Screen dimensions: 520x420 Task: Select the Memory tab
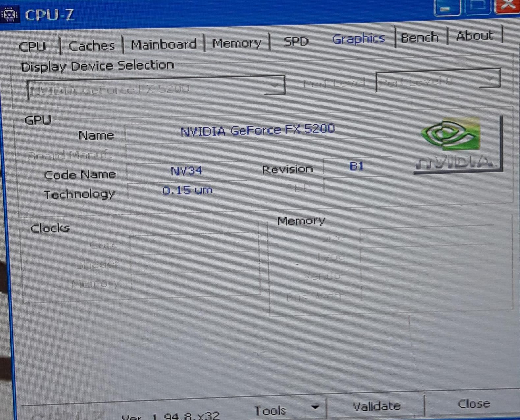237,43
